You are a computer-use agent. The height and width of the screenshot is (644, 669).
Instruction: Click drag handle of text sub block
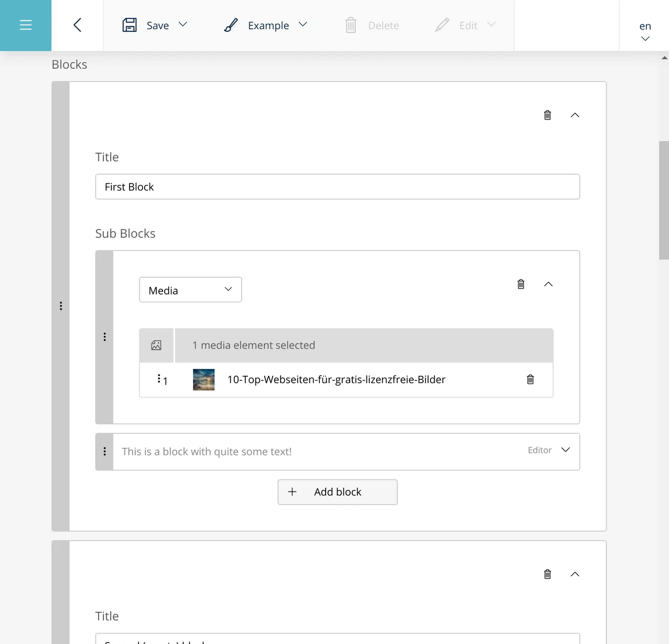click(x=104, y=452)
